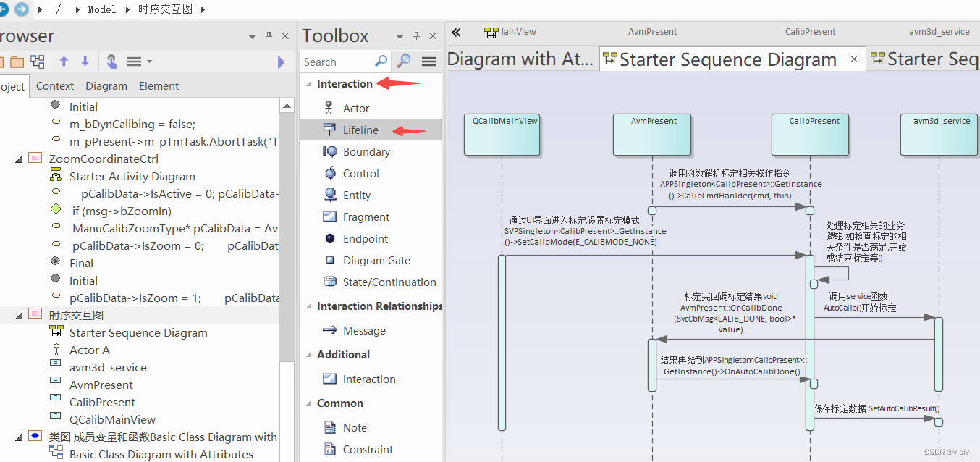Select avm3d_service in the project tree
Viewport: 980px width, 462px height.
(x=108, y=367)
